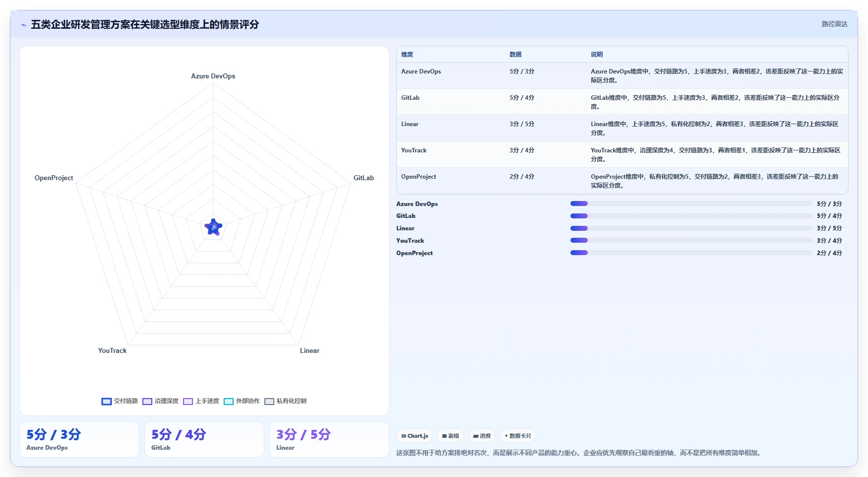The width and height of the screenshot is (868, 477).
Task: Select the GitLab table row name
Action: 410,98
